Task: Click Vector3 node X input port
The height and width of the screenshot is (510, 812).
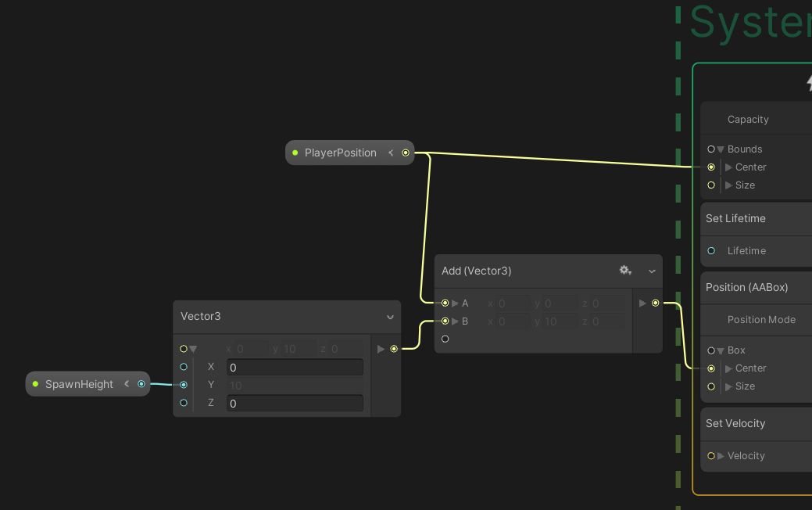Action: coord(184,366)
